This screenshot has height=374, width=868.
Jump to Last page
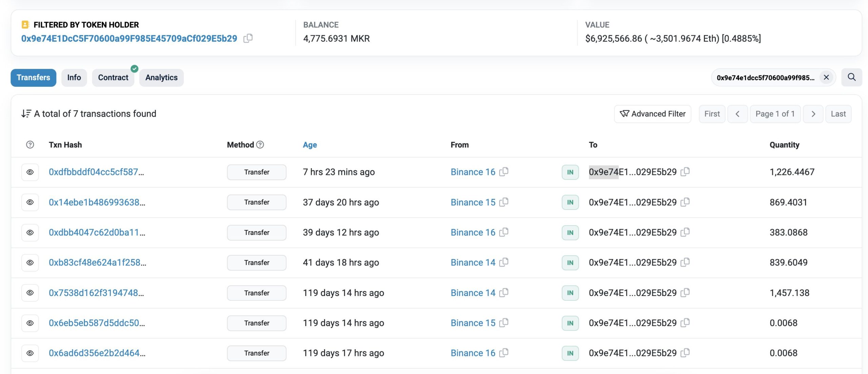coord(838,114)
